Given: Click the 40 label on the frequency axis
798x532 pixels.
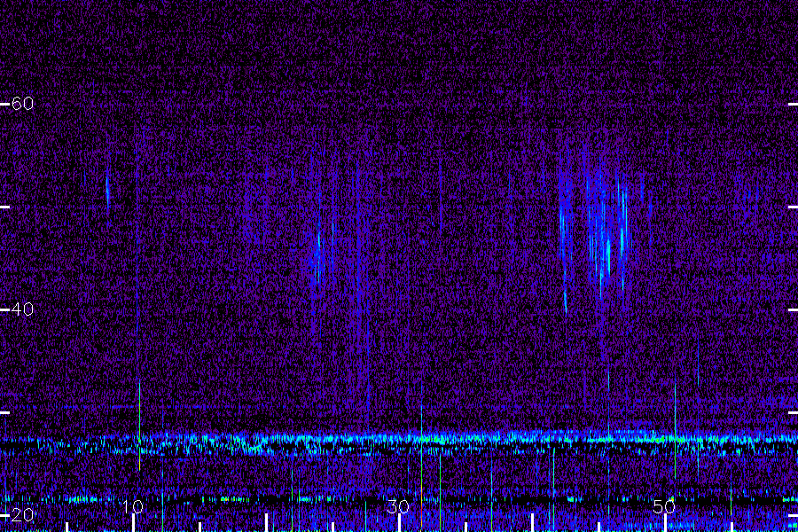Looking at the screenshot, I should (x=22, y=309).
